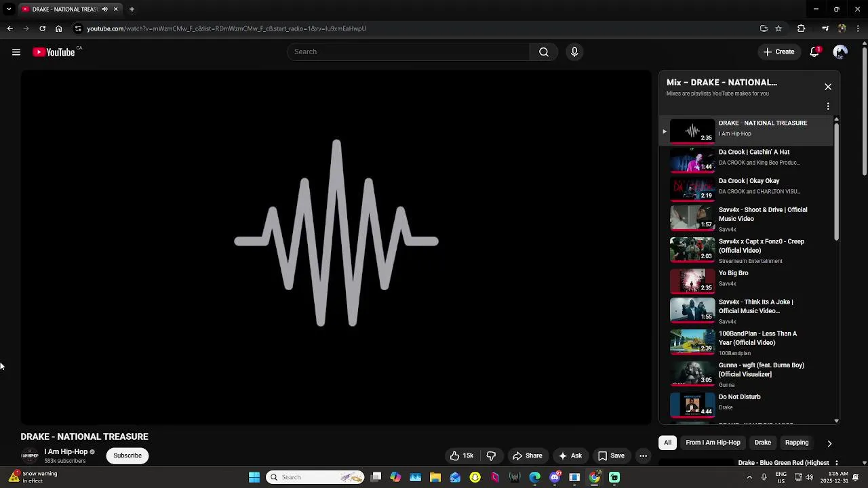Viewport: 868px width, 488px height.
Task: Click the address bar URL
Action: [226, 28]
